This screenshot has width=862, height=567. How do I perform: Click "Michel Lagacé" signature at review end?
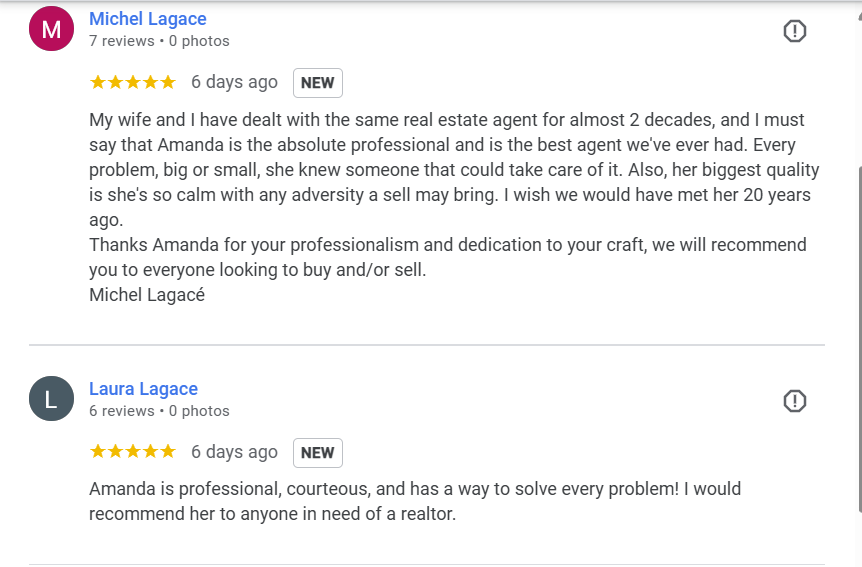tap(147, 295)
